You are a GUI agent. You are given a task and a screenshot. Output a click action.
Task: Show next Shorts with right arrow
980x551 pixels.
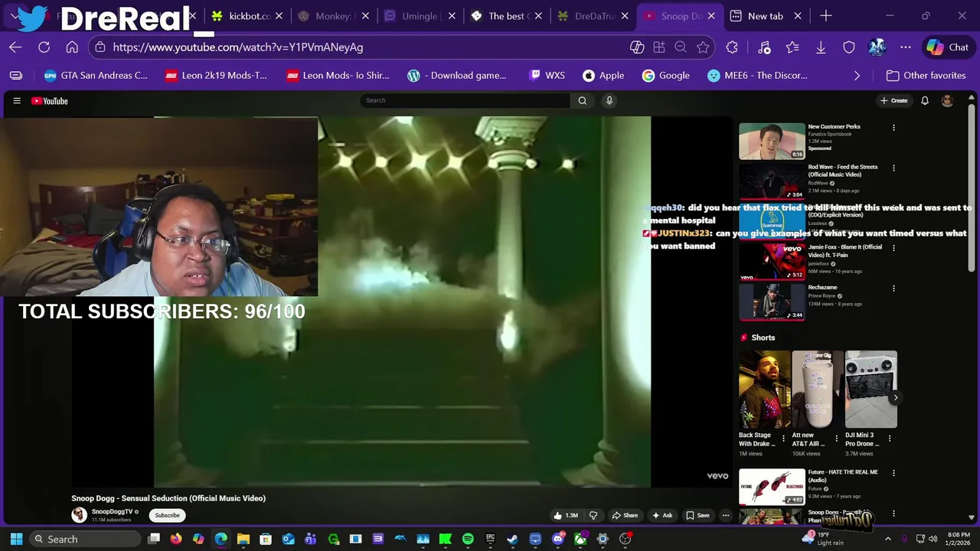(895, 397)
